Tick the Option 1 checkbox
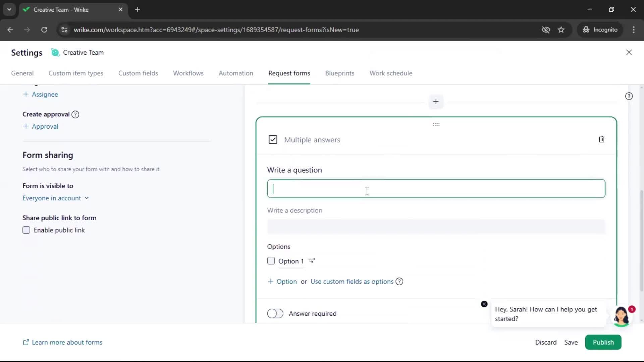Screen dimensions: 644x362 click(x=271, y=261)
